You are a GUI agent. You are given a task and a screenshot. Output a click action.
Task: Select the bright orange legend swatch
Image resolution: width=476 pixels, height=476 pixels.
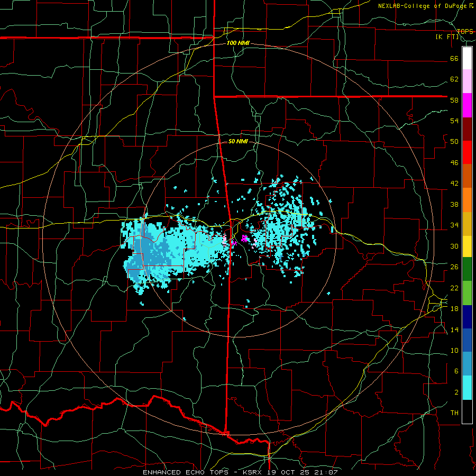[467, 200]
